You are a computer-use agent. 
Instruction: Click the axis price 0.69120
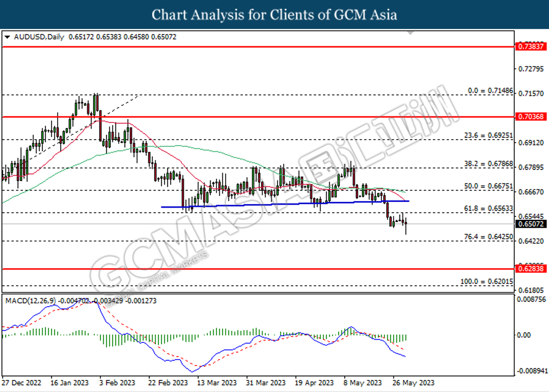(x=531, y=143)
